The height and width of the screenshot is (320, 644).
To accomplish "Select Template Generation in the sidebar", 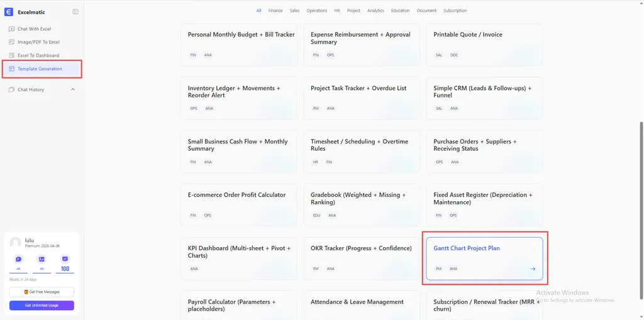I will point(40,69).
